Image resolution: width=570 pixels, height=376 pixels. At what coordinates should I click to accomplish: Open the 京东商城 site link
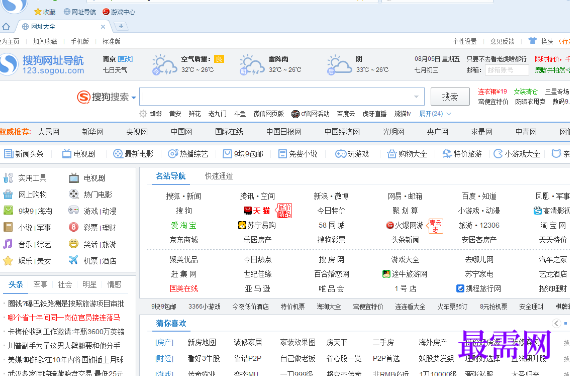pyautogui.click(x=184, y=240)
